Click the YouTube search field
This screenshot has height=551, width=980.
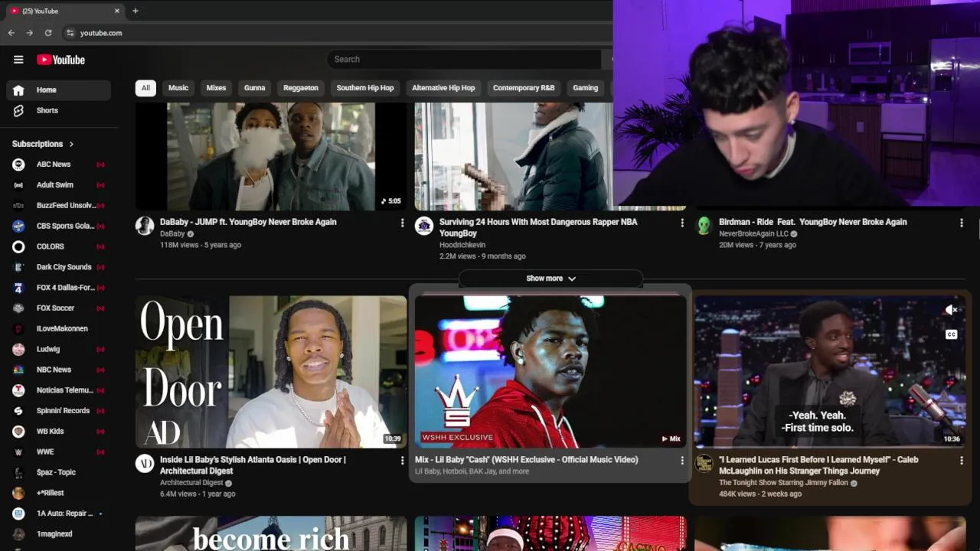pyautogui.click(x=463, y=60)
